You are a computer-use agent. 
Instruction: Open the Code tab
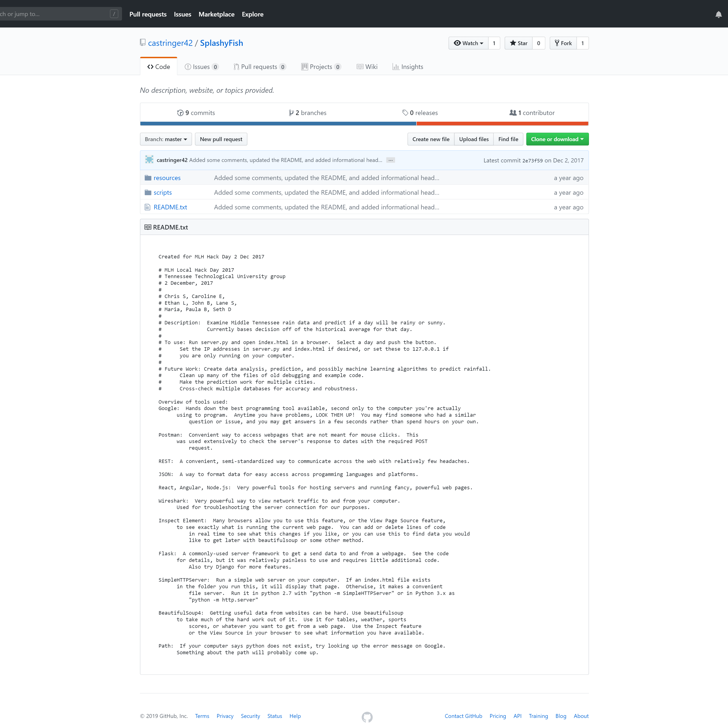pyautogui.click(x=159, y=67)
